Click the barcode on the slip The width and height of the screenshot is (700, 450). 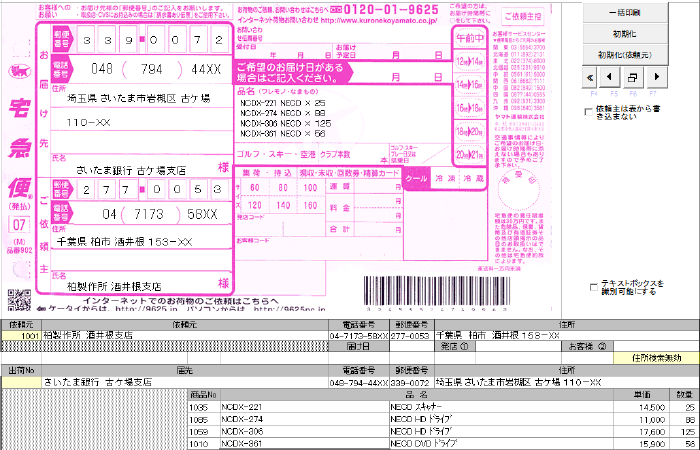pos(437,290)
